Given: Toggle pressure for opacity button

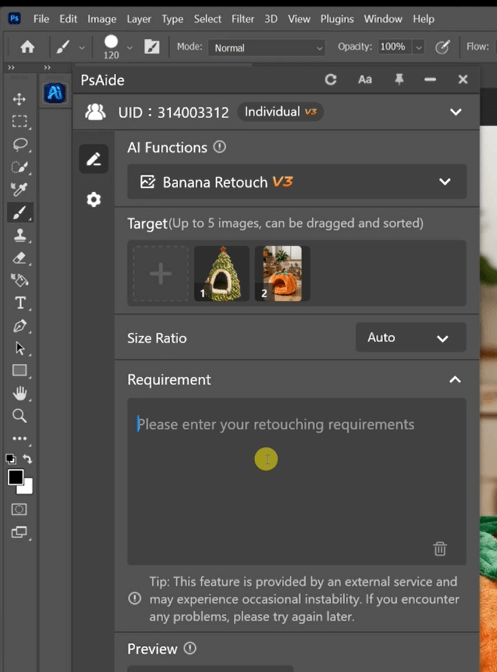Looking at the screenshot, I should pyautogui.click(x=442, y=47).
